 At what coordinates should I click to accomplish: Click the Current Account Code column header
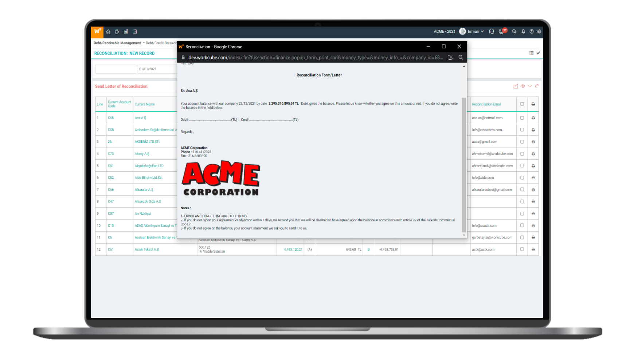pyautogui.click(x=119, y=104)
